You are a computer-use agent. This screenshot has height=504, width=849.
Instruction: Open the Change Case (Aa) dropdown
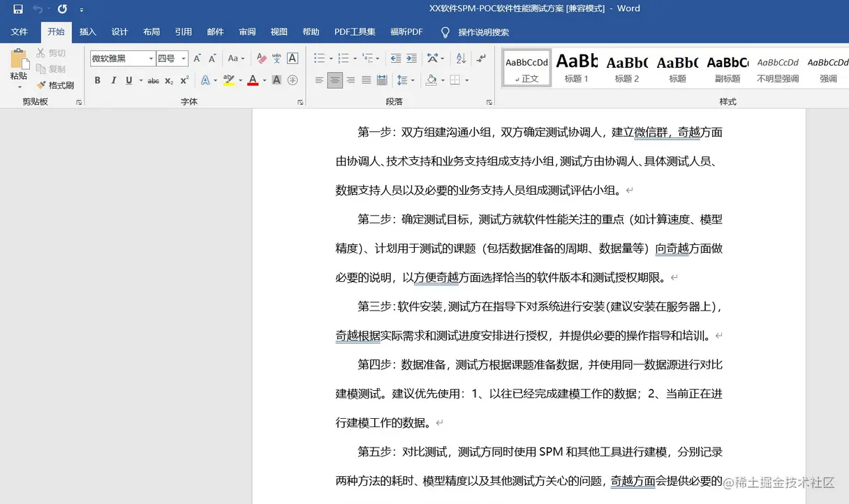tap(236, 59)
